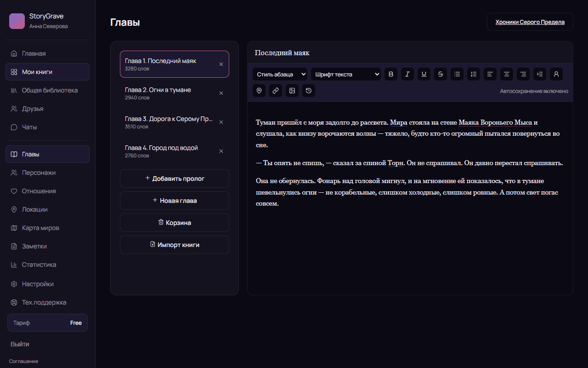This screenshot has width=588, height=368.
Task: Insert a hyperlink with the link icon
Action: pyautogui.click(x=276, y=91)
